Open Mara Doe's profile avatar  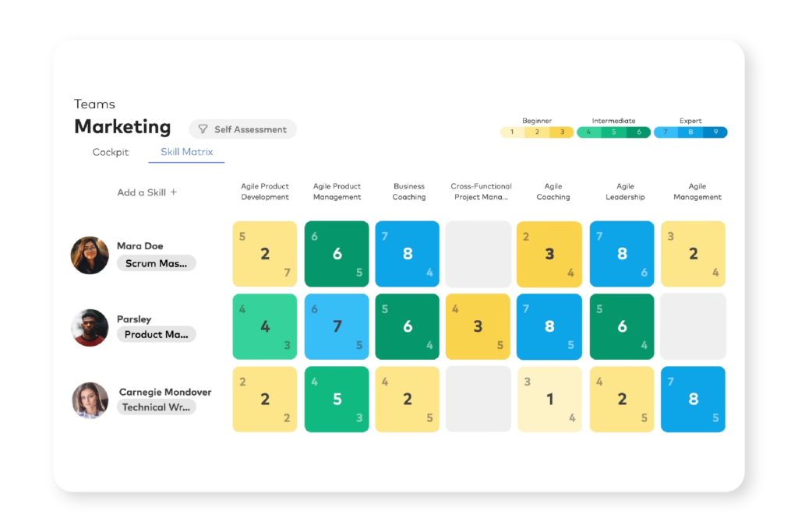[90, 255]
